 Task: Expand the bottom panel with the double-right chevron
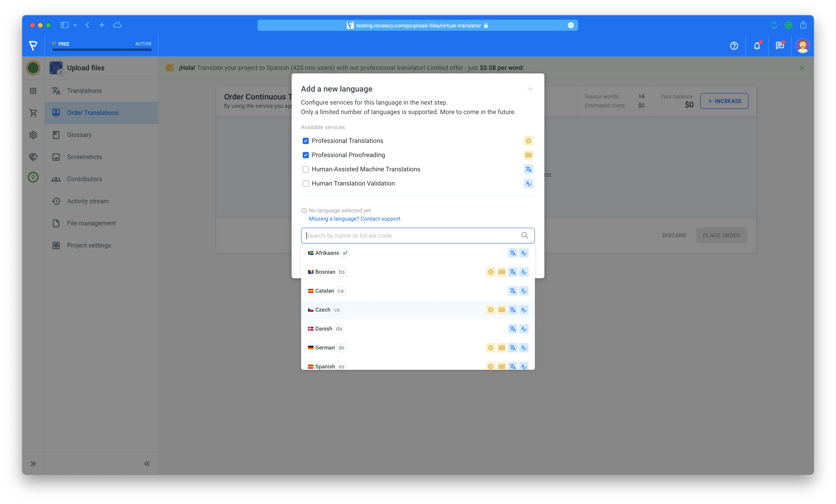pyautogui.click(x=33, y=464)
